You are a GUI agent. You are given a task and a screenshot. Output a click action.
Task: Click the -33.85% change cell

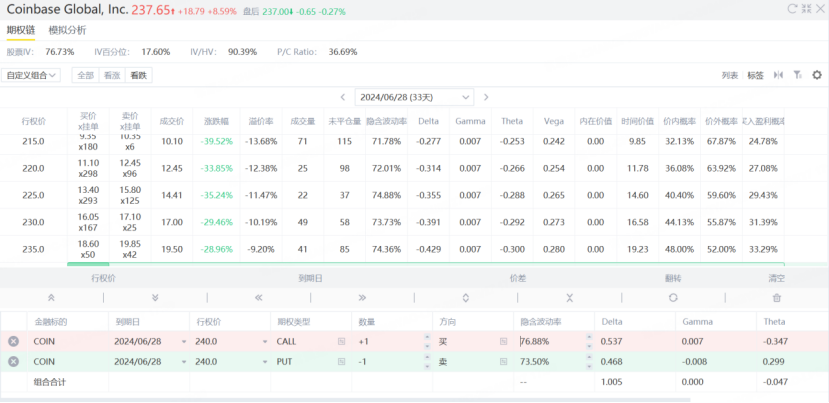pos(216,168)
